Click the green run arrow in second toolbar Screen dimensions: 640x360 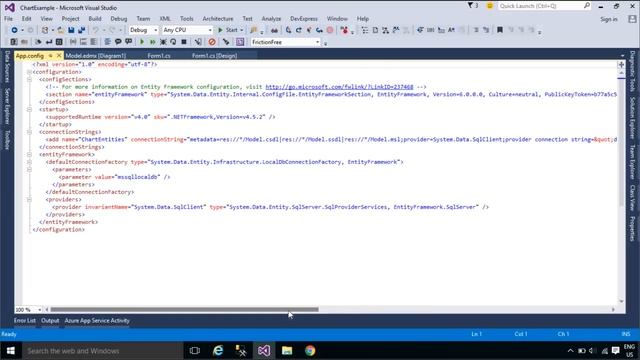pos(142,42)
